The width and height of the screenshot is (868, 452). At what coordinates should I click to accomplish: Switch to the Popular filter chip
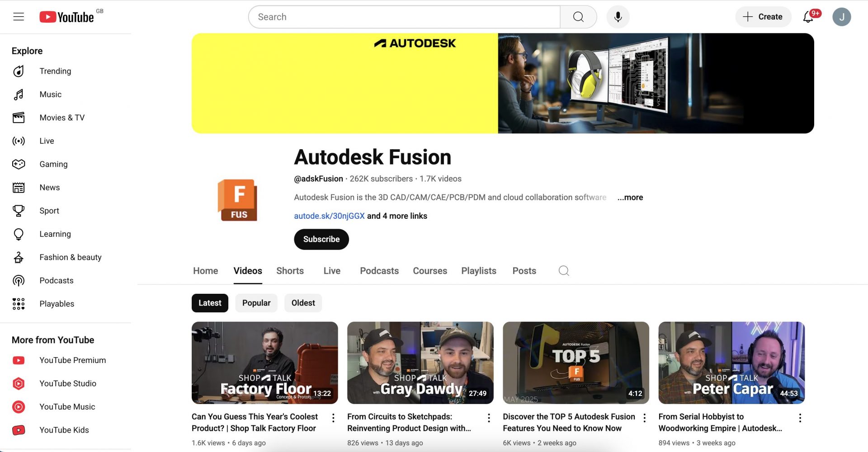[256, 303]
